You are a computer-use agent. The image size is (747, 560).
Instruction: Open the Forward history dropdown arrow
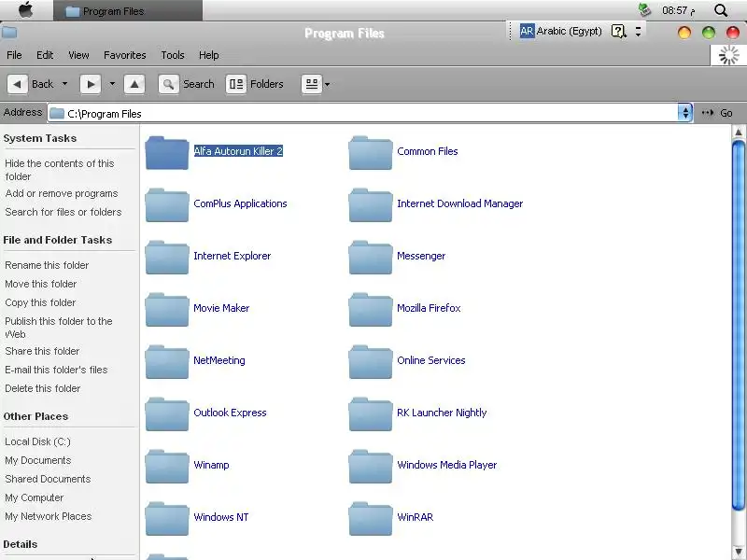112,84
